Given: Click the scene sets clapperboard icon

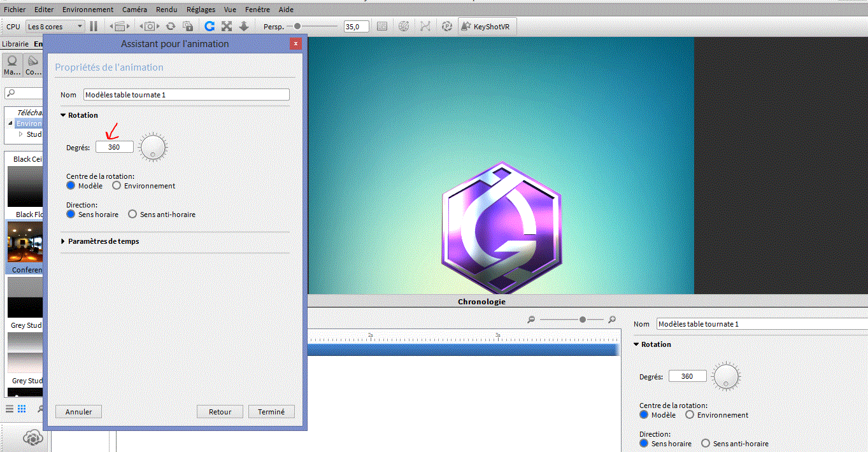Looking at the screenshot, I should (x=120, y=26).
